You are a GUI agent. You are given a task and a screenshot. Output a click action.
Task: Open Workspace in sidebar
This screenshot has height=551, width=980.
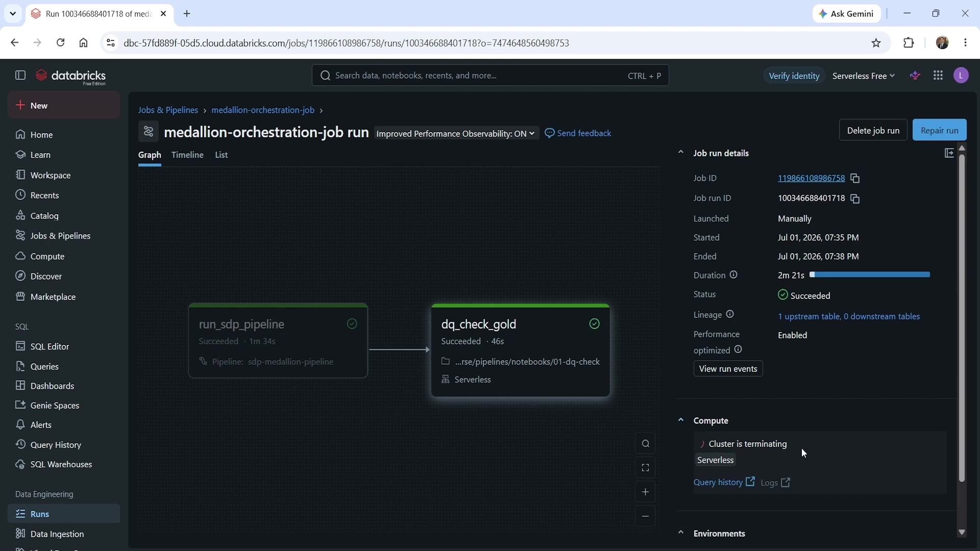tap(64, 175)
